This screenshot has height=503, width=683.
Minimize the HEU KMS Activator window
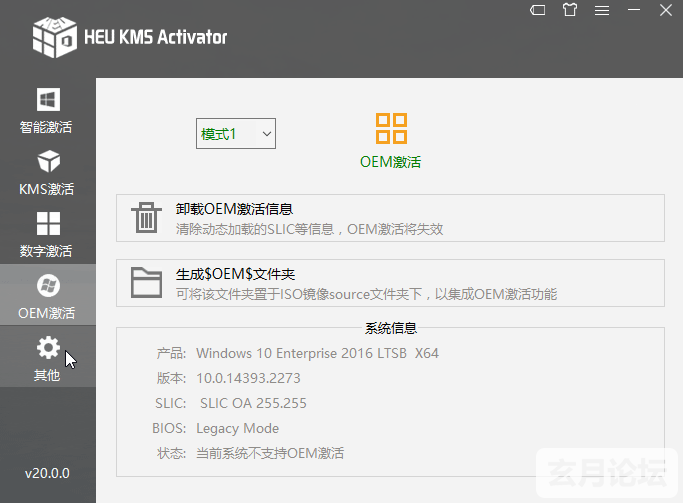[x=634, y=10]
